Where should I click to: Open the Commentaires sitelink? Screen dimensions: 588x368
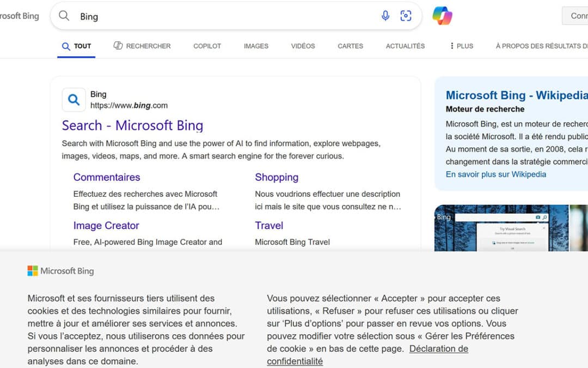pos(107,177)
